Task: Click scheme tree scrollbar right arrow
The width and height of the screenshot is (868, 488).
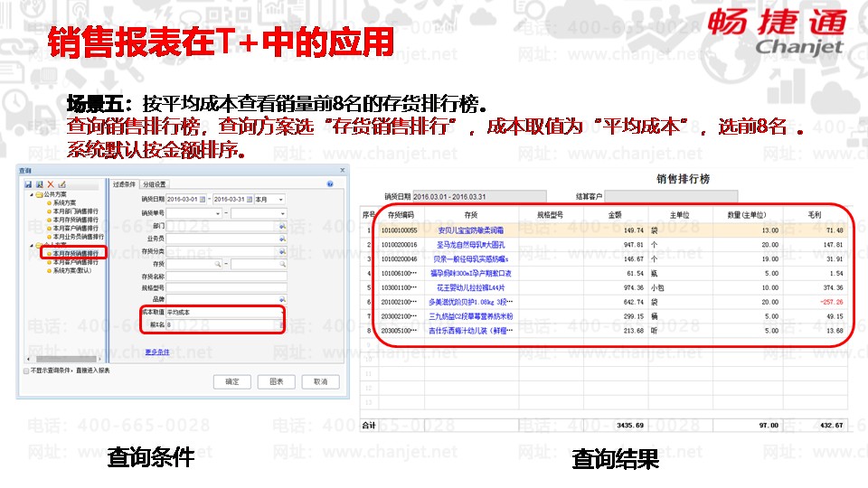Action: pyautogui.click(x=99, y=359)
